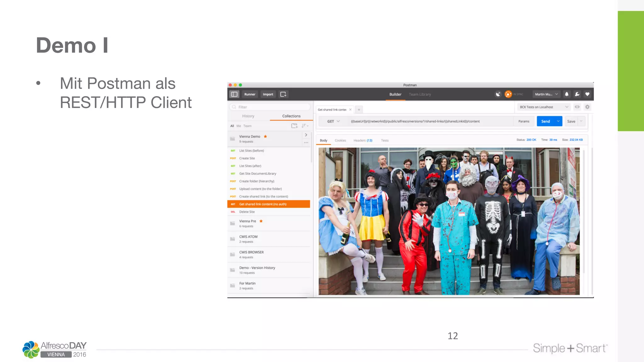Screen dimensions: 644x362
Task: Click the Import button
Action: click(268, 94)
